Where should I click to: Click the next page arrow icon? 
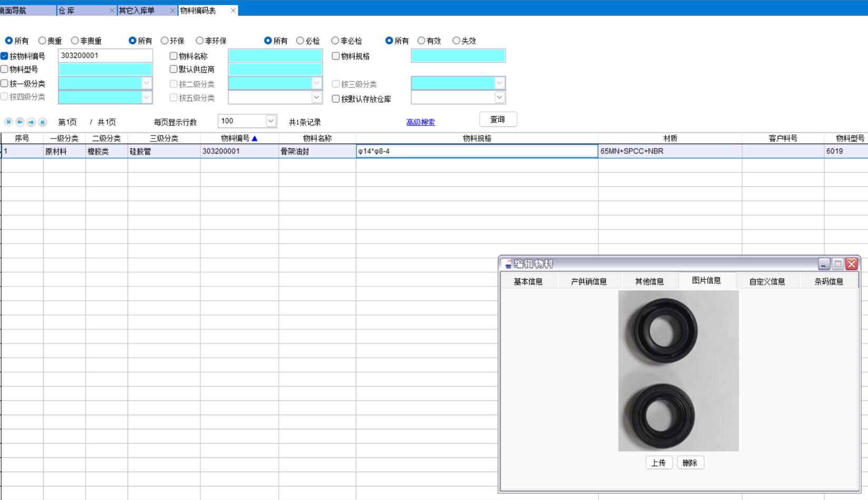point(31,122)
